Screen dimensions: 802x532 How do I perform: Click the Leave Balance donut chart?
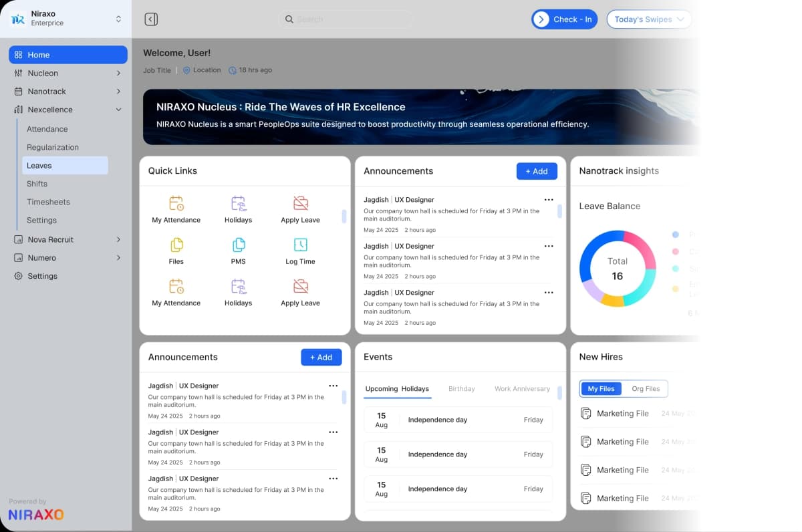click(x=617, y=269)
